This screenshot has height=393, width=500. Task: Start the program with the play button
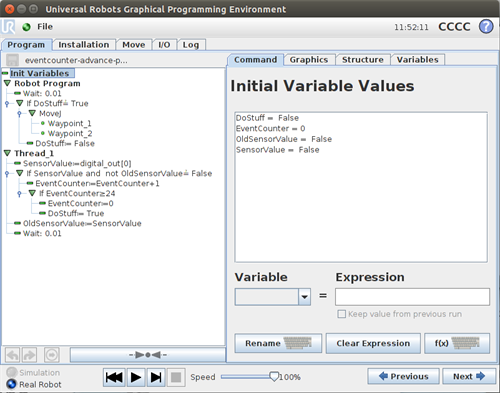pos(136,377)
